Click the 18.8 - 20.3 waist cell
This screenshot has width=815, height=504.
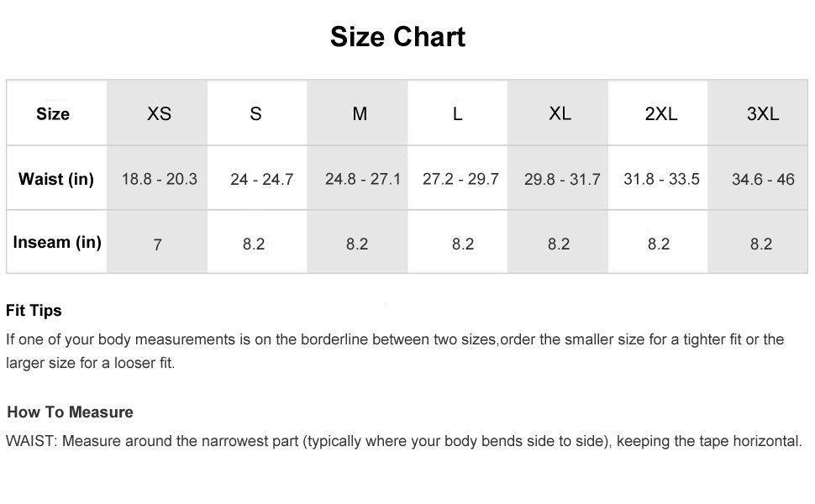[160, 179]
